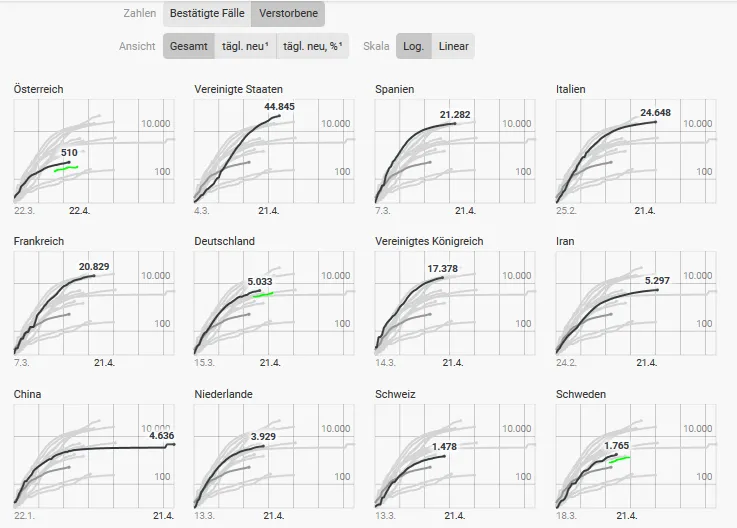This screenshot has height=528, width=737.
Task: Set scale to Log.
Action: pyautogui.click(x=411, y=46)
